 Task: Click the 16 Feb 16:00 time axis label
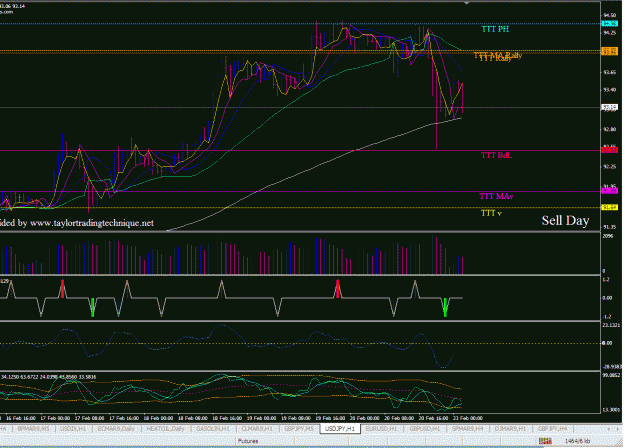pos(21,418)
